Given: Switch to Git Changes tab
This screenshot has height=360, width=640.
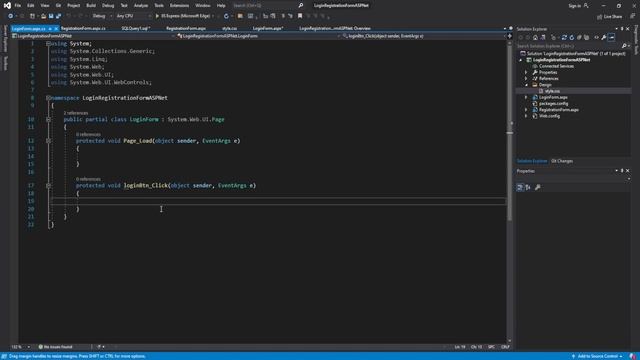Looking at the screenshot, I should 562,161.
